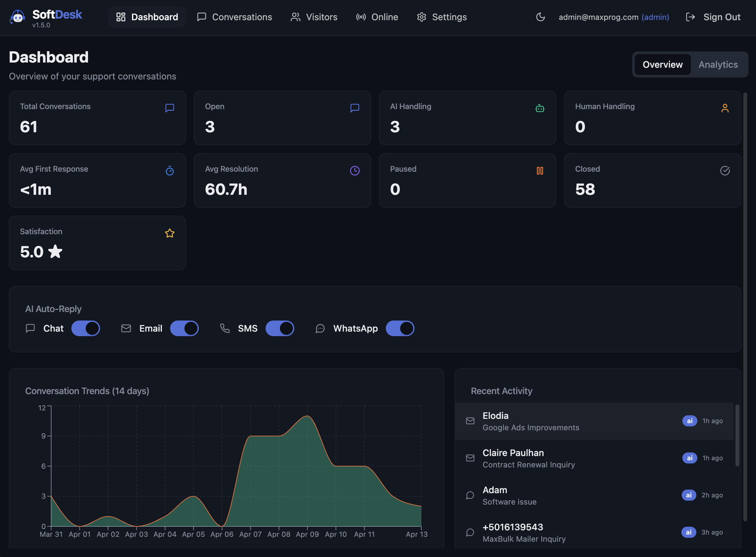Turn off the Email auto-reply toggle
This screenshot has width=756, height=557.
pyautogui.click(x=184, y=328)
